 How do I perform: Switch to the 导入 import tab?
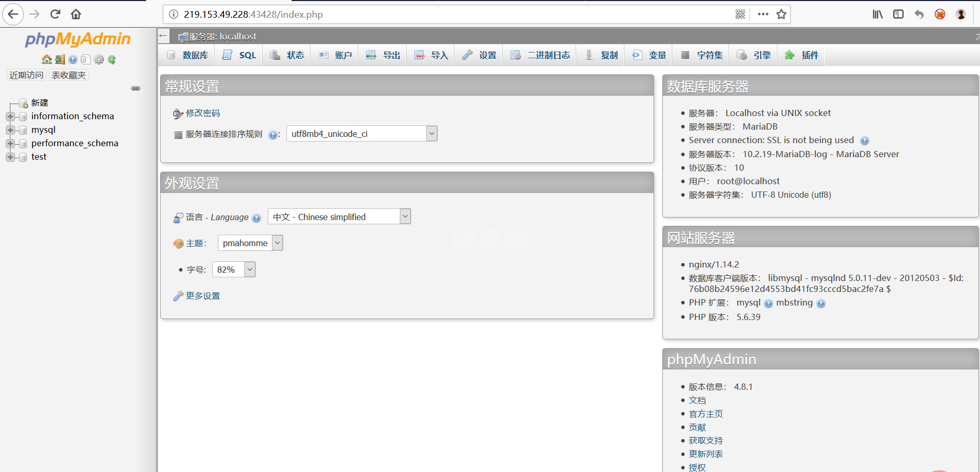(432, 55)
